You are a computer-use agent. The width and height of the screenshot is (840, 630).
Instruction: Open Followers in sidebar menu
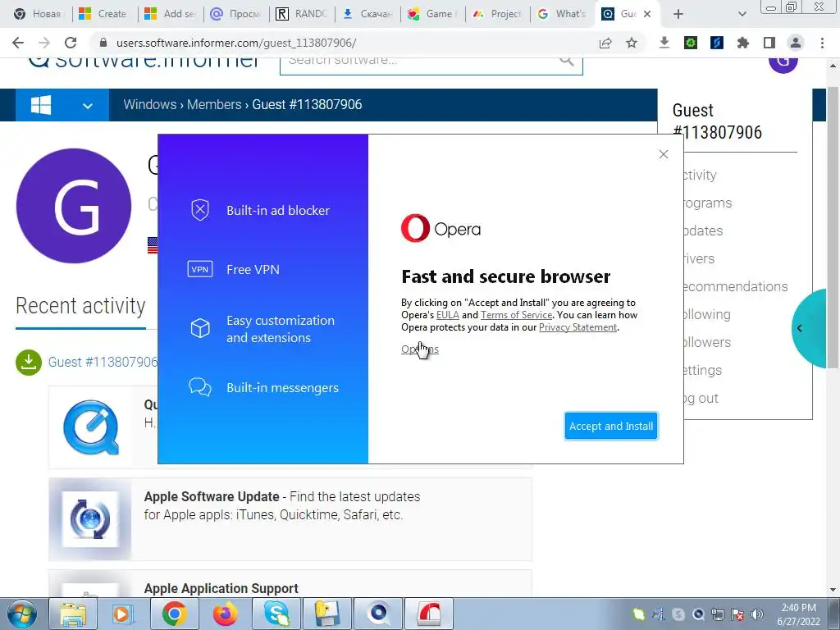click(706, 342)
